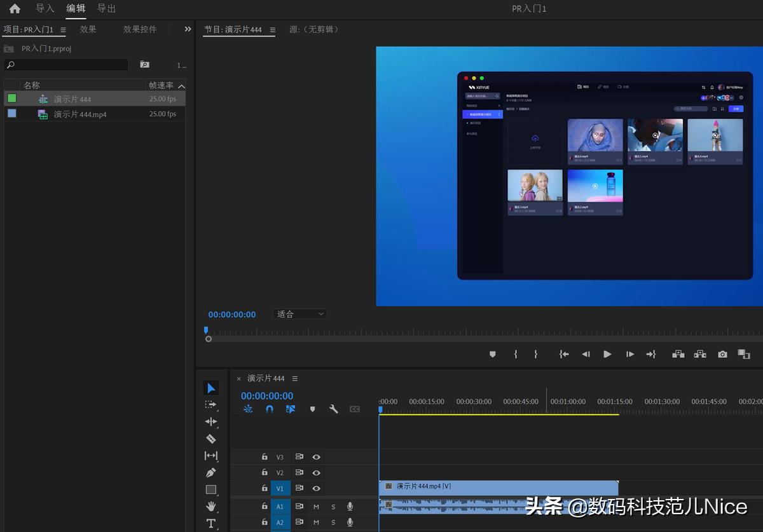This screenshot has width=763, height=532.
Task: Click the Export Frame camera icon
Action: [x=722, y=354]
